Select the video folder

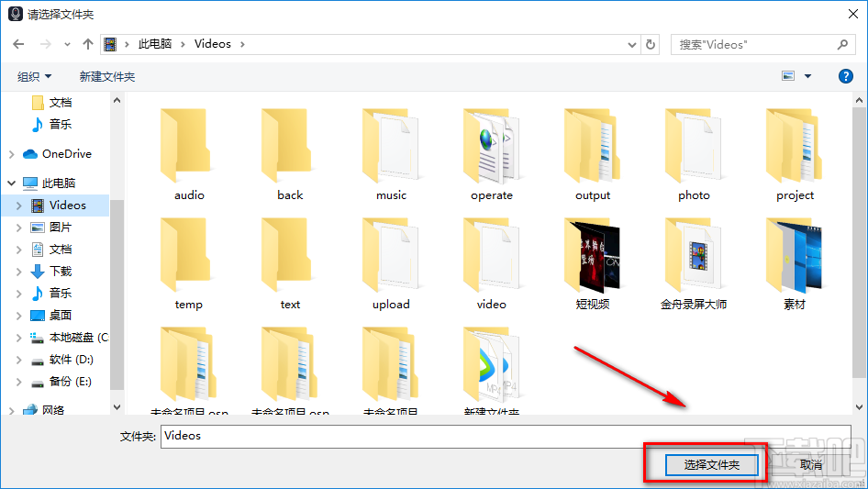(x=492, y=263)
